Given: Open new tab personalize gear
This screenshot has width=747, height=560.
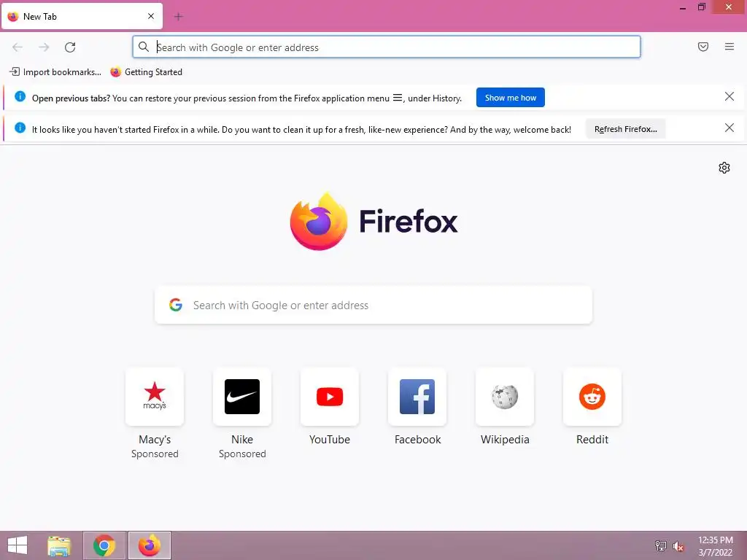Looking at the screenshot, I should coord(724,168).
